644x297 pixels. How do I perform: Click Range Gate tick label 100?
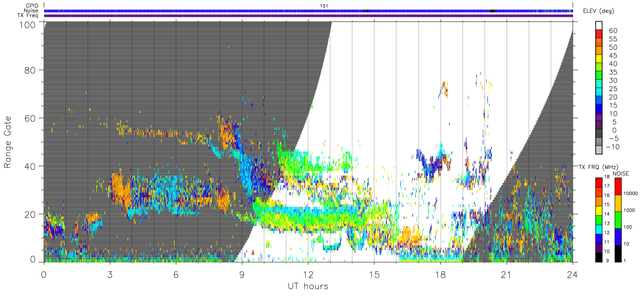[27, 25]
